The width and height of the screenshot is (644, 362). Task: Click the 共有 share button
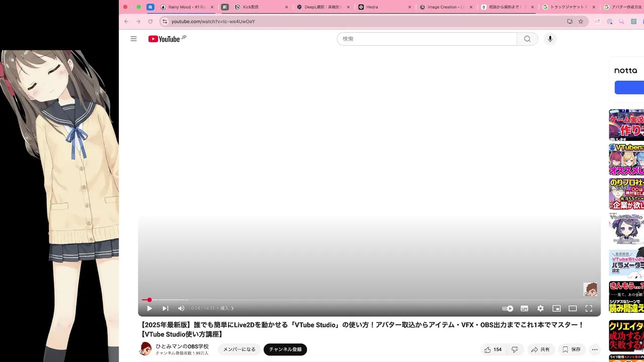click(541, 349)
